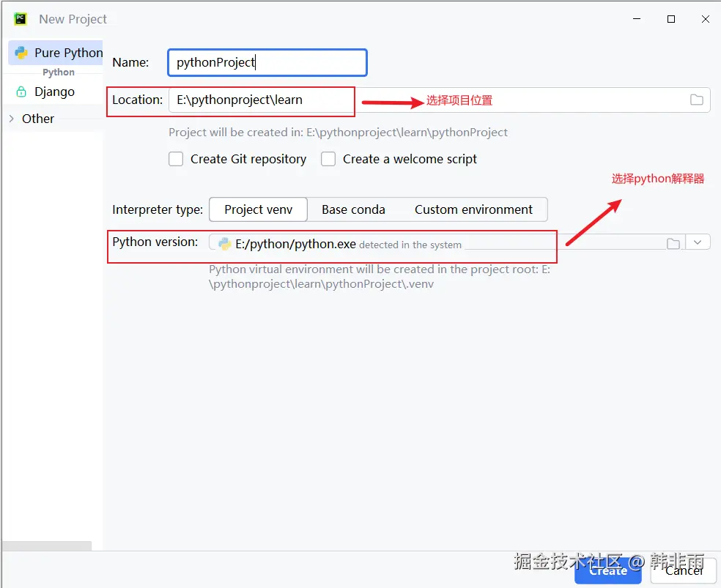Click the 'Project will be created in' hint
Screen dimensions: 721x588
[338, 133]
